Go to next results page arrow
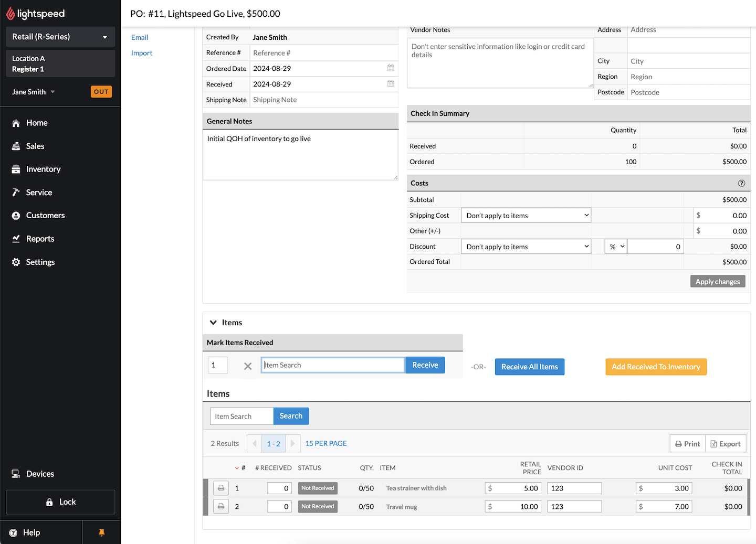Screen dimensions: 756x544 click(x=293, y=444)
